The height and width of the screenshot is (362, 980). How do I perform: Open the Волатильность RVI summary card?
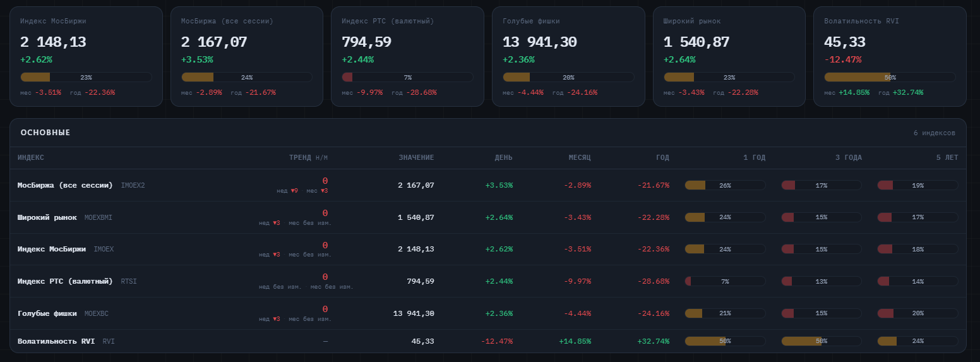(x=890, y=56)
